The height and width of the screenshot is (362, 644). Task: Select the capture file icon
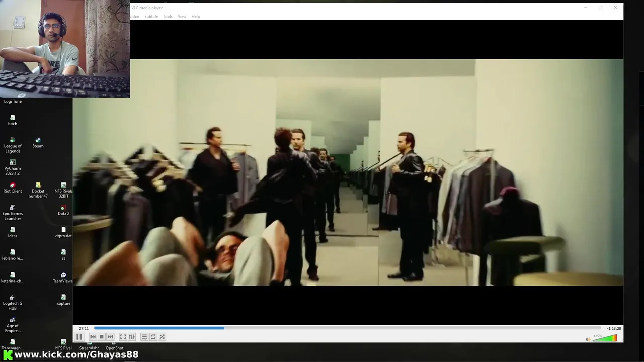(x=63, y=300)
